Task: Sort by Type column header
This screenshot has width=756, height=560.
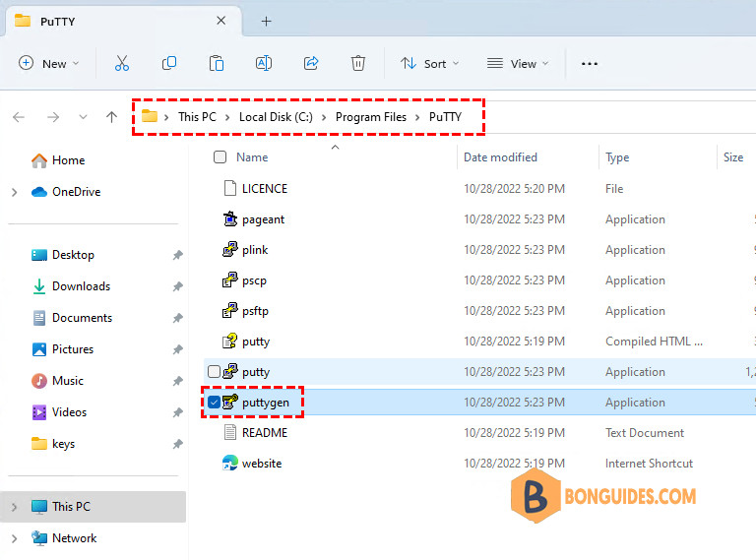Action: (x=617, y=157)
